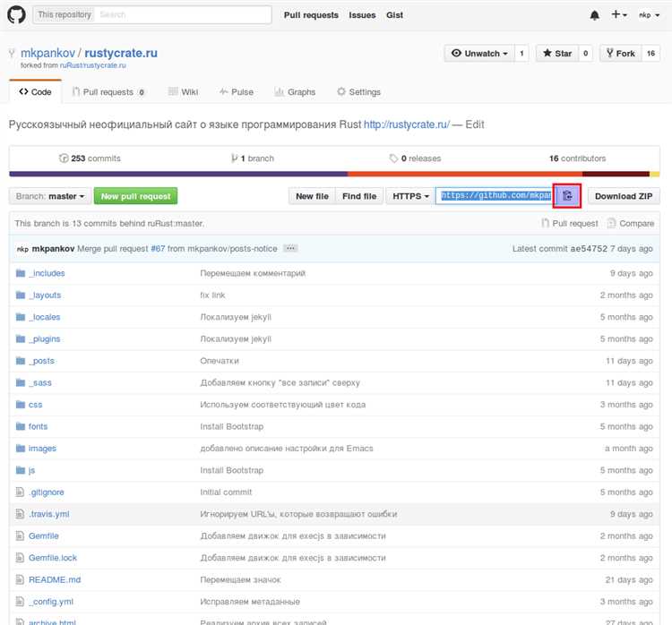Open Issues in top navigation
The height and width of the screenshot is (625, 672).
362,15
